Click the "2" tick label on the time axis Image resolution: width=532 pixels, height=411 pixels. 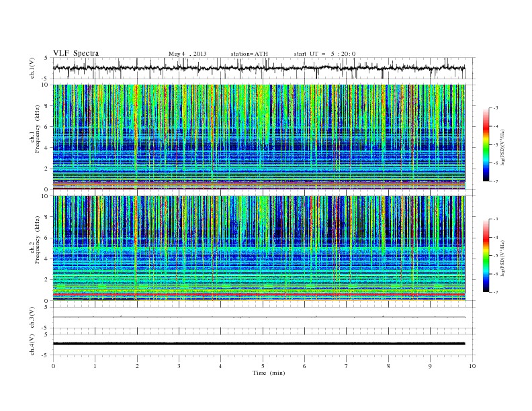(137, 366)
